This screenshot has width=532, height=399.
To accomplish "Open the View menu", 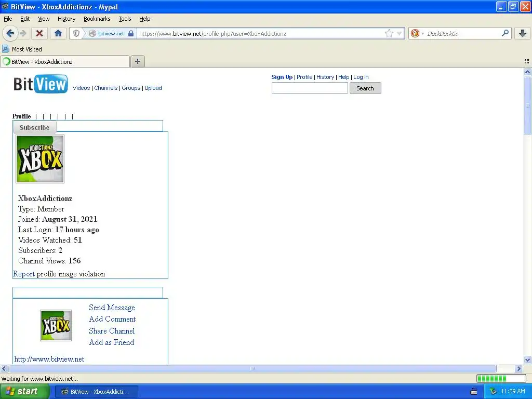I will coord(44,19).
